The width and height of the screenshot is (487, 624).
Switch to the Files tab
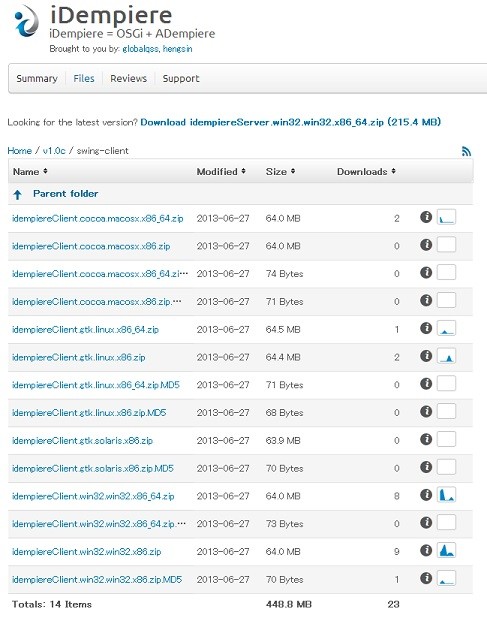tap(84, 78)
